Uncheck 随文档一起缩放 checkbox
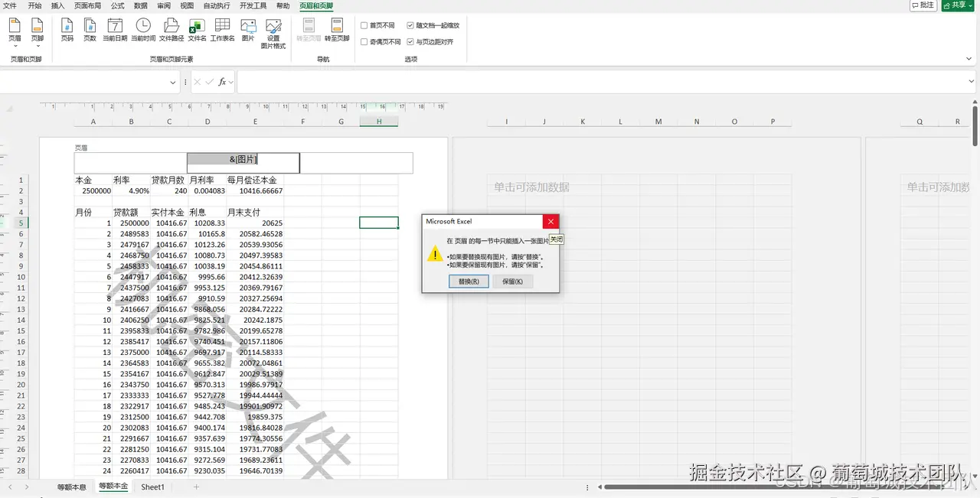Image resolution: width=980 pixels, height=498 pixels. (x=411, y=25)
